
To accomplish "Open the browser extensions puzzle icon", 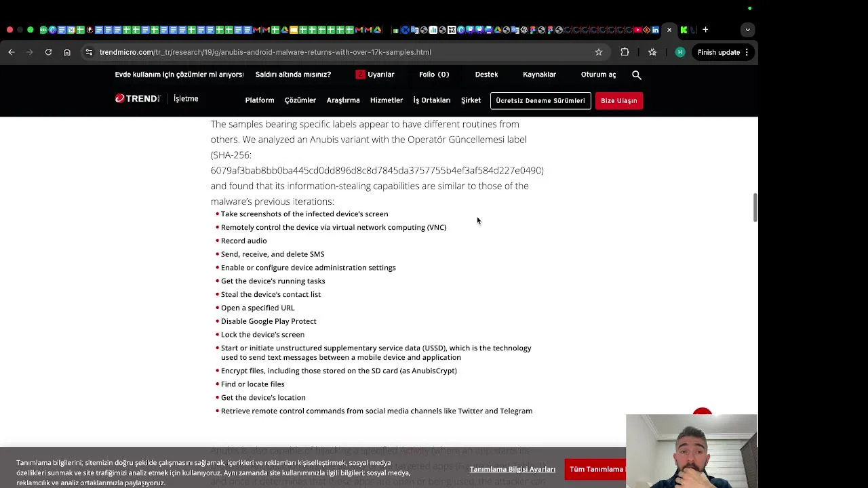I will click(625, 52).
